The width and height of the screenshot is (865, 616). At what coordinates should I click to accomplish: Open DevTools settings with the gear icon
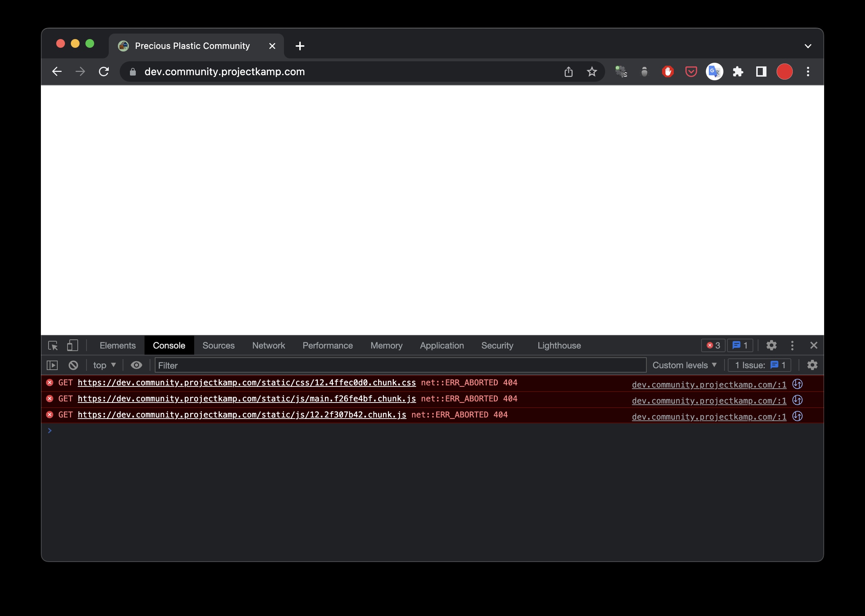(x=771, y=345)
